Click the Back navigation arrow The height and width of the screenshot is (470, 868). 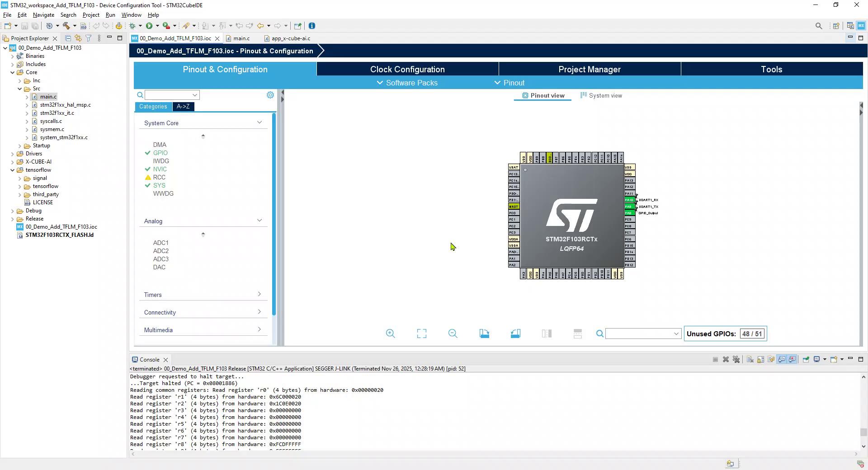click(260, 26)
